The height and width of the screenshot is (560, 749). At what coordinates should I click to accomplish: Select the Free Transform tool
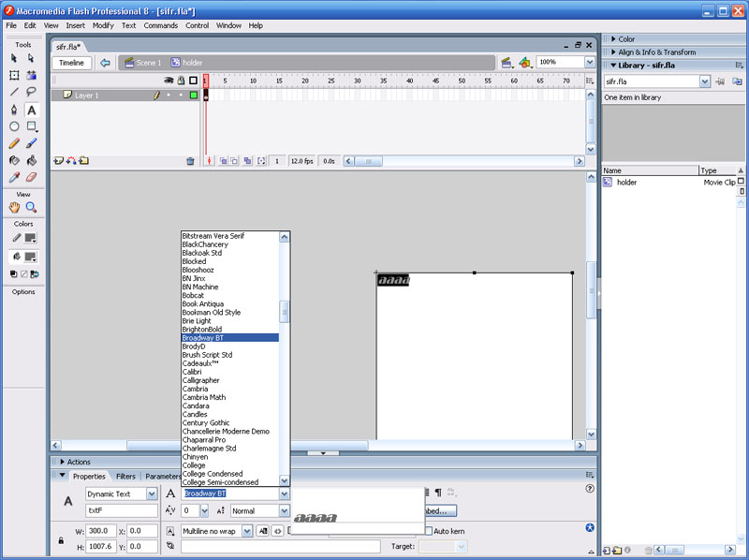click(14, 75)
